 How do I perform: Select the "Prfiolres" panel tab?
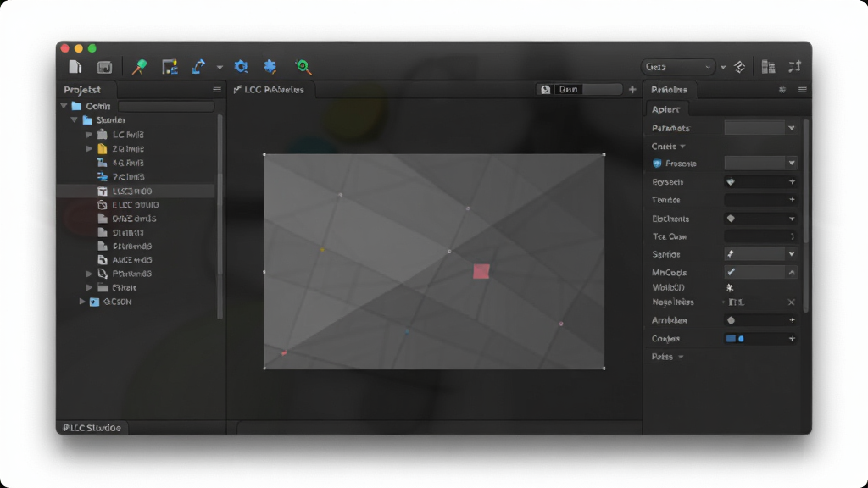pos(670,90)
